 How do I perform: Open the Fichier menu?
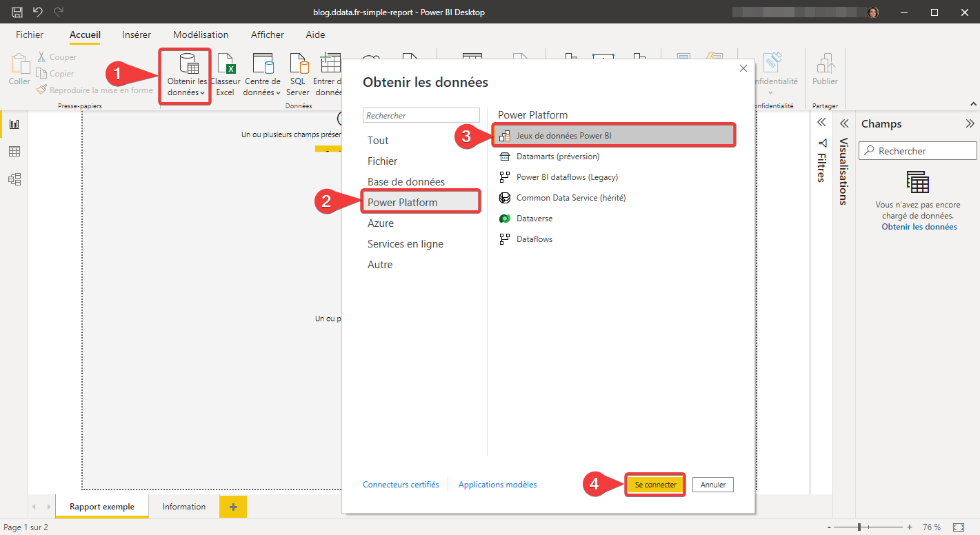30,34
